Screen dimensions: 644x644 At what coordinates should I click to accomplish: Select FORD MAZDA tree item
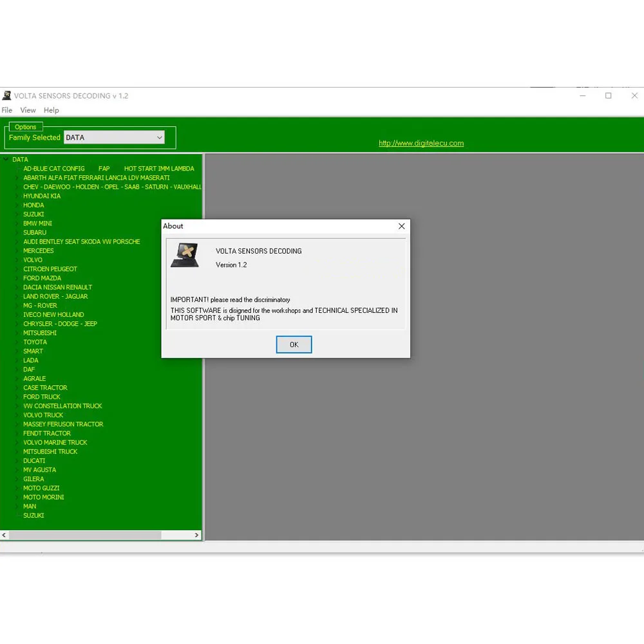click(x=42, y=278)
